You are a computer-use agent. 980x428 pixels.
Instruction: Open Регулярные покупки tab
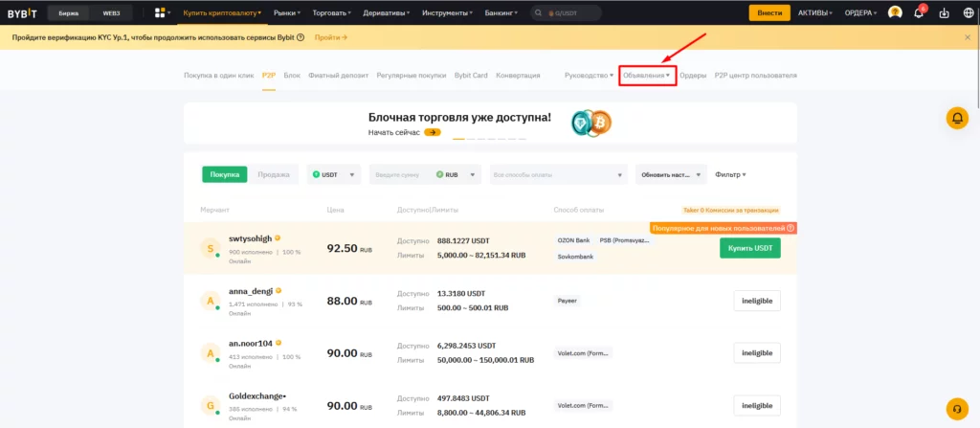(412, 75)
